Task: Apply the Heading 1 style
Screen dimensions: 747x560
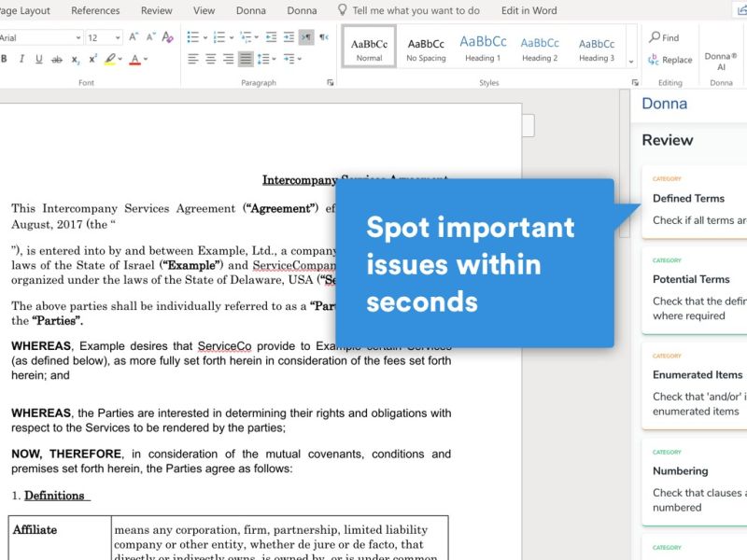Action: pos(483,48)
